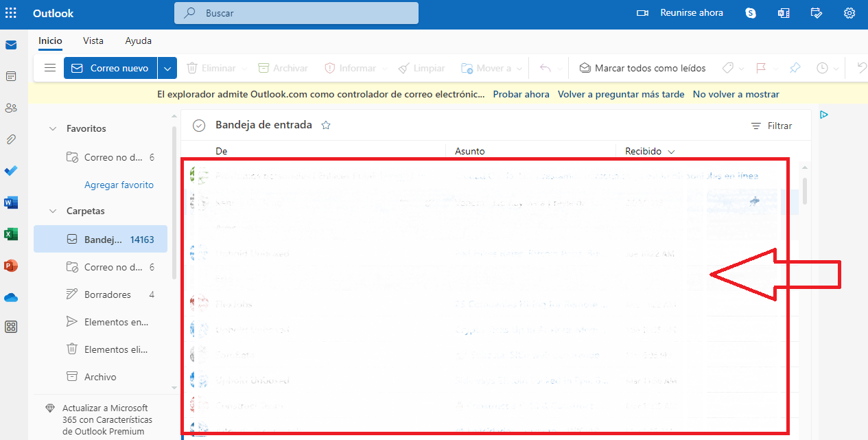Viewport: 868px width, 440px height.
Task: Click inside the Buscar search field
Action: (x=296, y=12)
